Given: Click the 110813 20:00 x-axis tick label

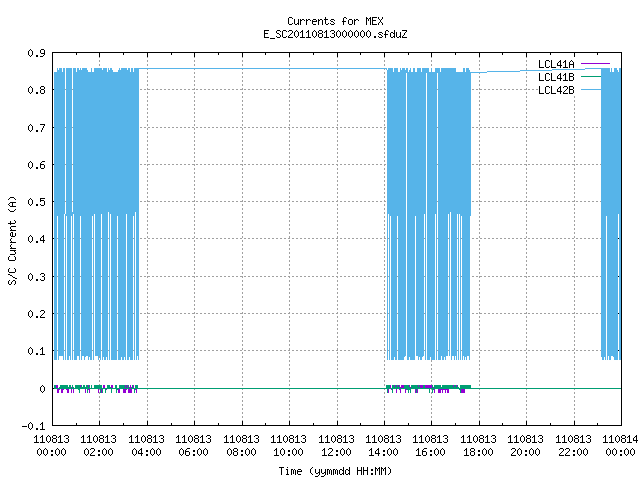Looking at the screenshot, I should coord(525,445).
